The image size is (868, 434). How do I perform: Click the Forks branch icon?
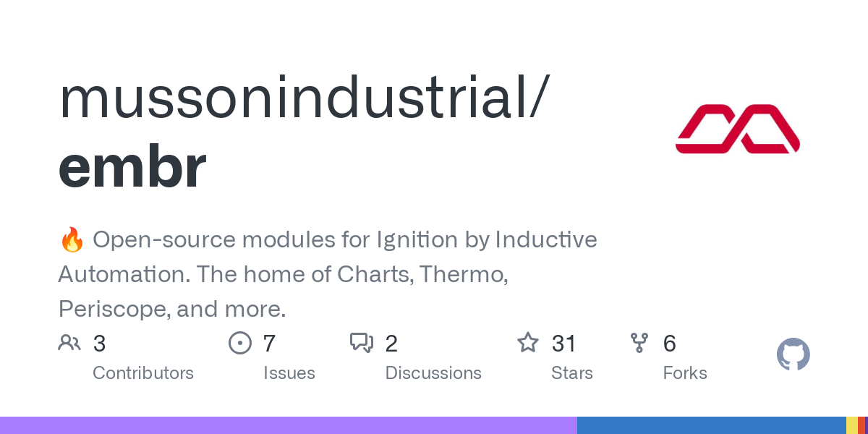point(639,343)
